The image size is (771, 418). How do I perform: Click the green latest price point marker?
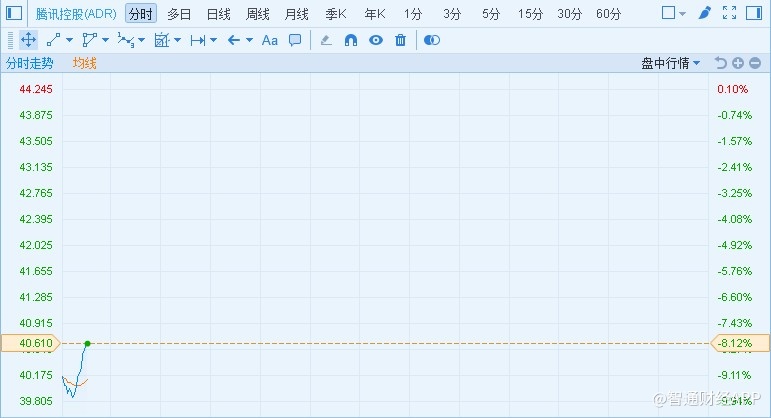tap(88, 343)
